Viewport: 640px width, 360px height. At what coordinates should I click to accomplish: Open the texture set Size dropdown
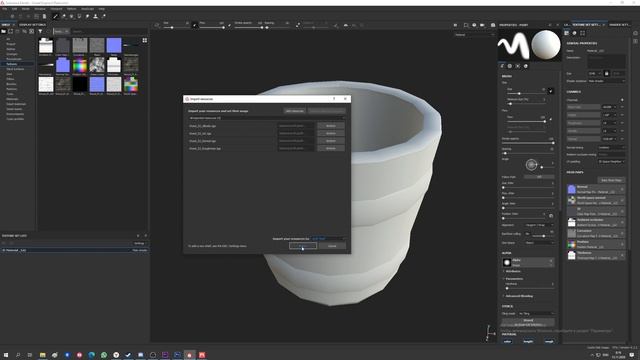click(x=595, y=73)
